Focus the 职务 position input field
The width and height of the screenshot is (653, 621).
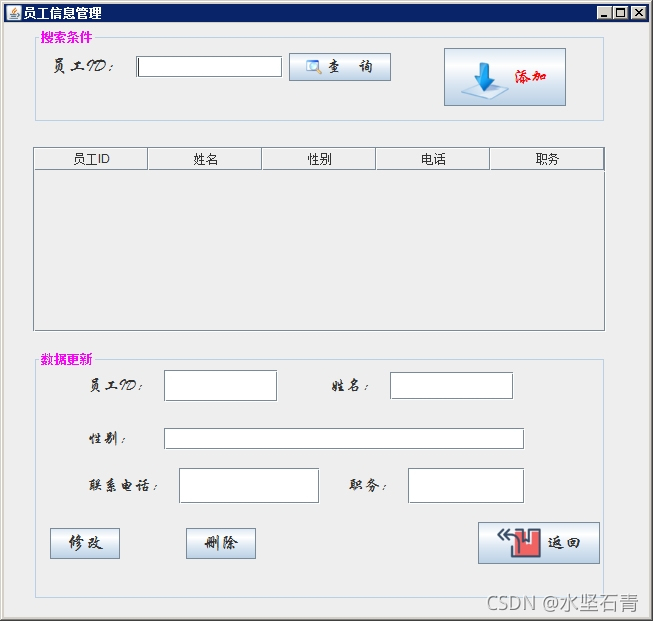(466, 485)
